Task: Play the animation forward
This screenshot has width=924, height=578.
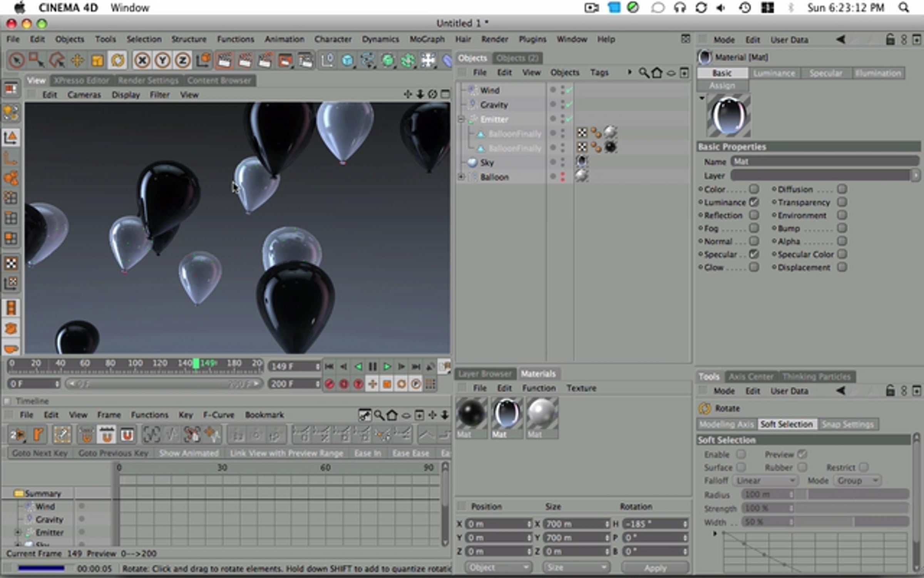Action: click(x=387, y=366)
